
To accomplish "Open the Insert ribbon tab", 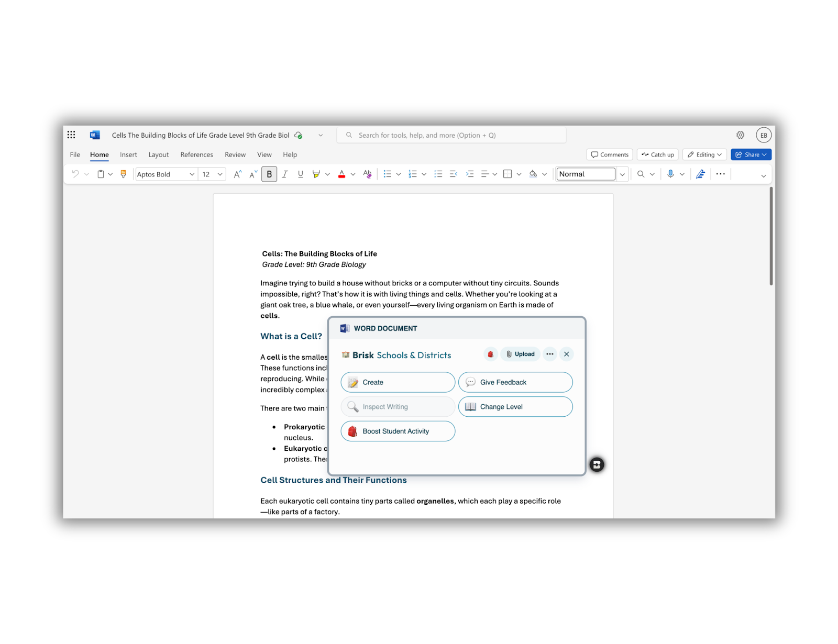I will [128, 155].
